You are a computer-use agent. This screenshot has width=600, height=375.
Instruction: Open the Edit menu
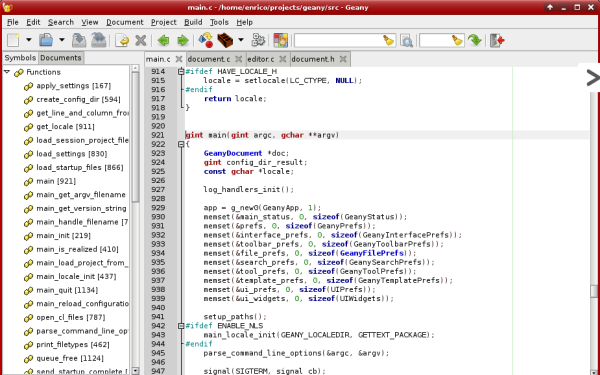pyautogui.click(x=33, y=22)
